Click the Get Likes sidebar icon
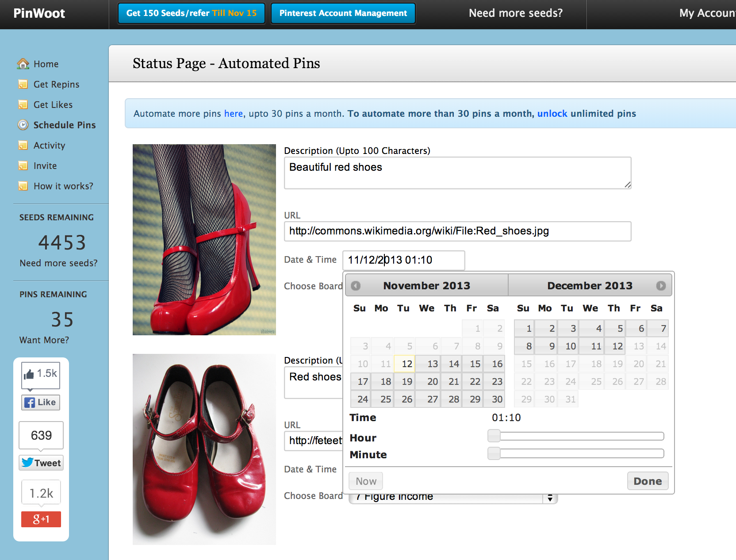Viewport: 736px width, 560px height. coord(23,105)
